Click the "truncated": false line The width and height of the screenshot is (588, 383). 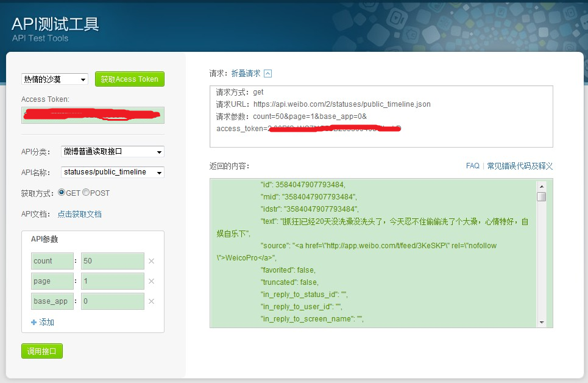pos(289,282)
